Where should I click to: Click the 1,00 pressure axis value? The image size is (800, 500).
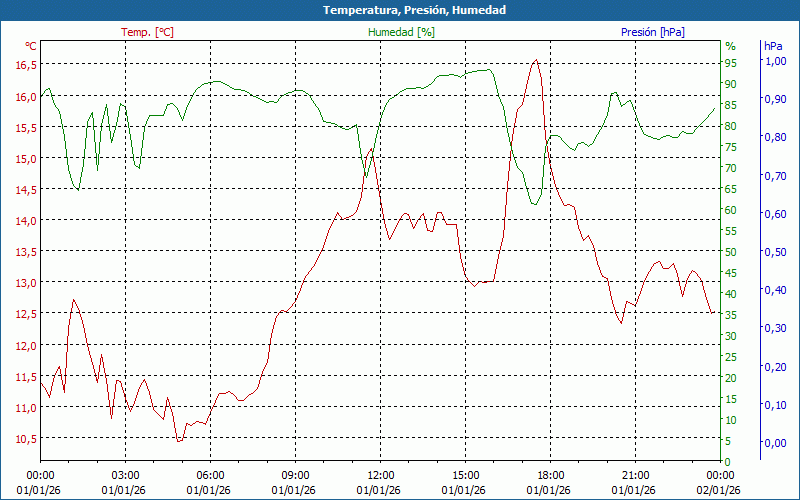(x=775, y=61)
